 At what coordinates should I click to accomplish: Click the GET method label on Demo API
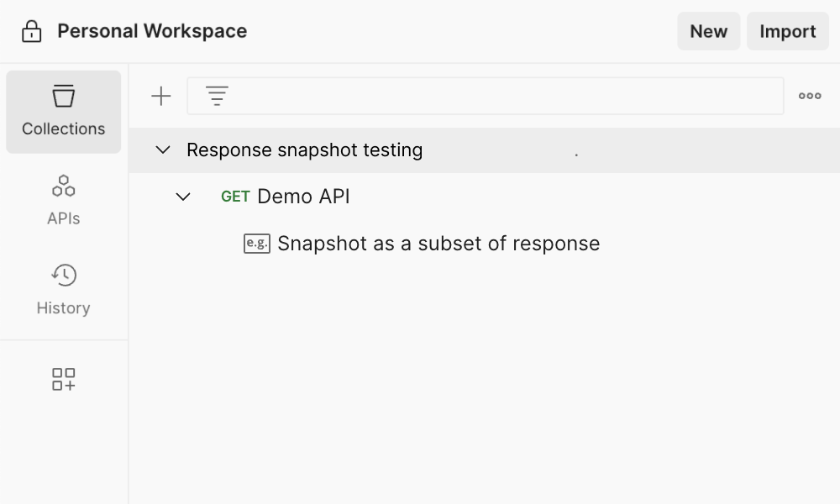[x=235, y=196]
